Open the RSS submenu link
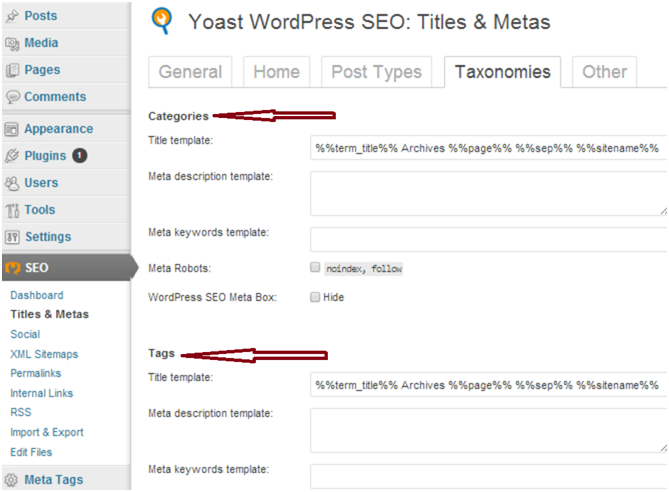 20,412
